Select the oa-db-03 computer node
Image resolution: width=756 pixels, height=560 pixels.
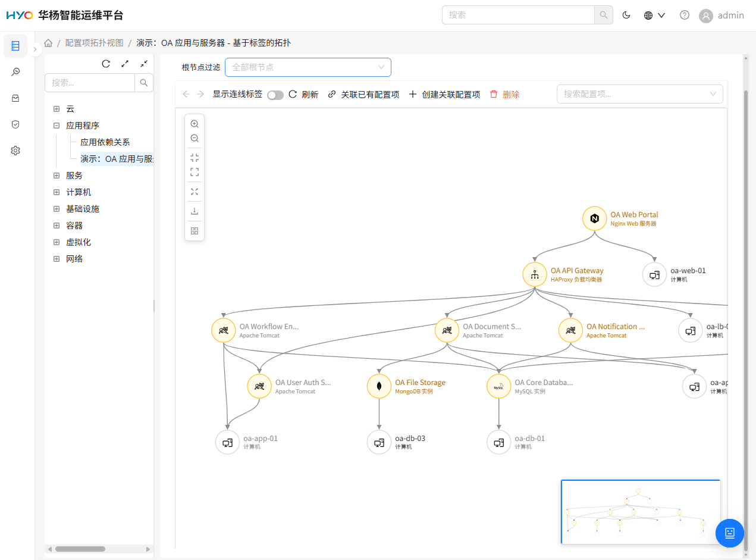[379, 442]
